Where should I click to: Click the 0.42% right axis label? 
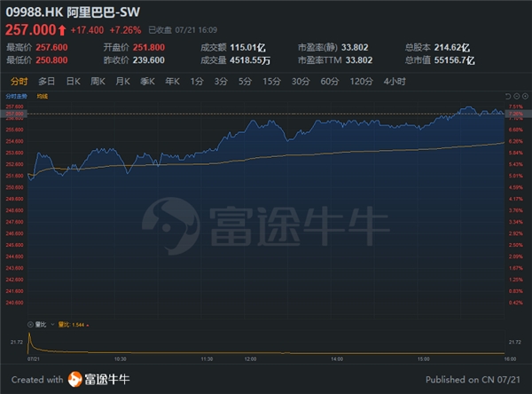point(516,303)
